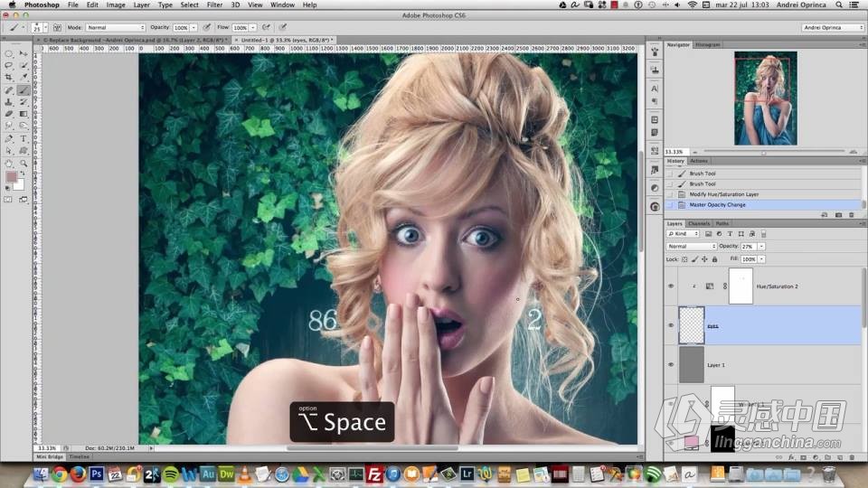
Task: Toggle lock all
Action: point(714,259)
